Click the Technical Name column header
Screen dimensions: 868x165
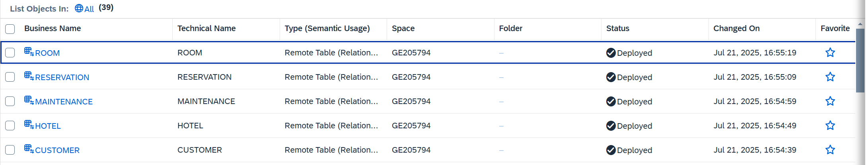click(206, 28)
